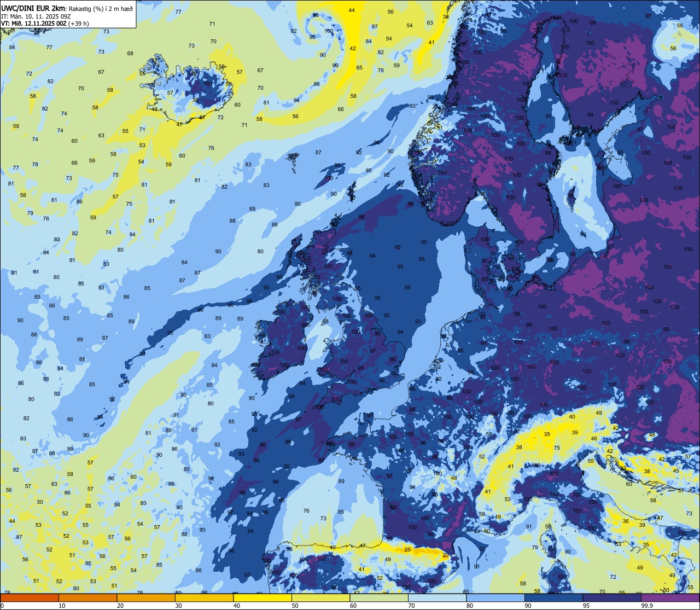Choose the 80–90 light blue legend swatch
Screen dimensions: 700x610
pyautogui.click(x=495, y=598)
